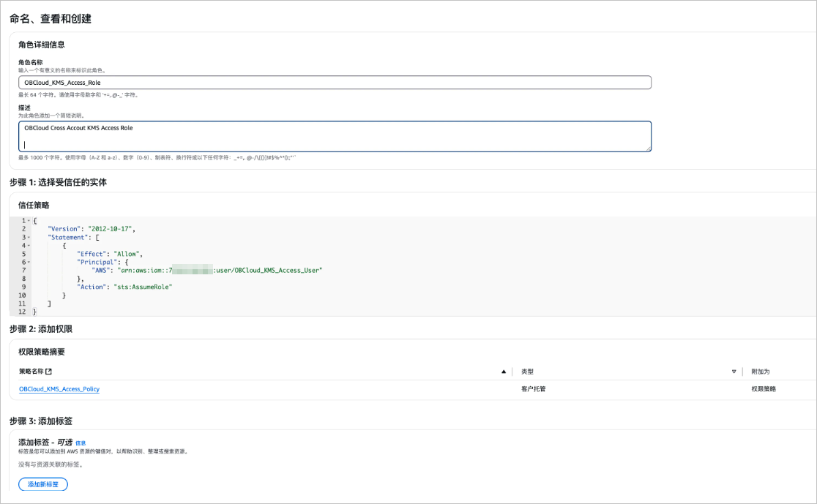Click the 添加新标签 button
This screenshot has height=504, width=817.
43,484
